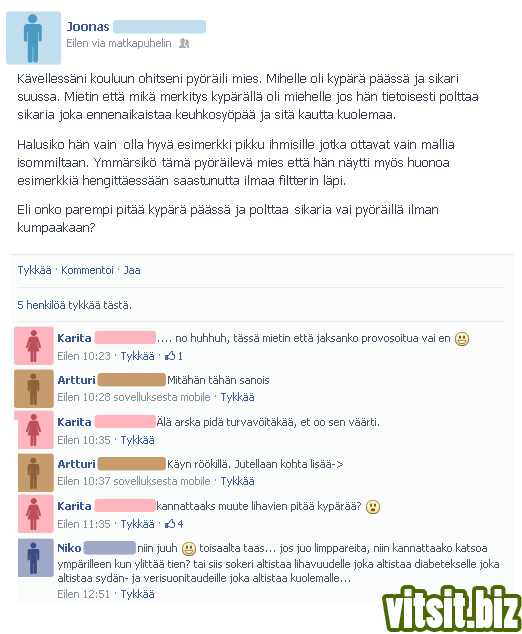
Task: Click the friends audience icon beside matkapuhelin
Action: pos(184,43)
